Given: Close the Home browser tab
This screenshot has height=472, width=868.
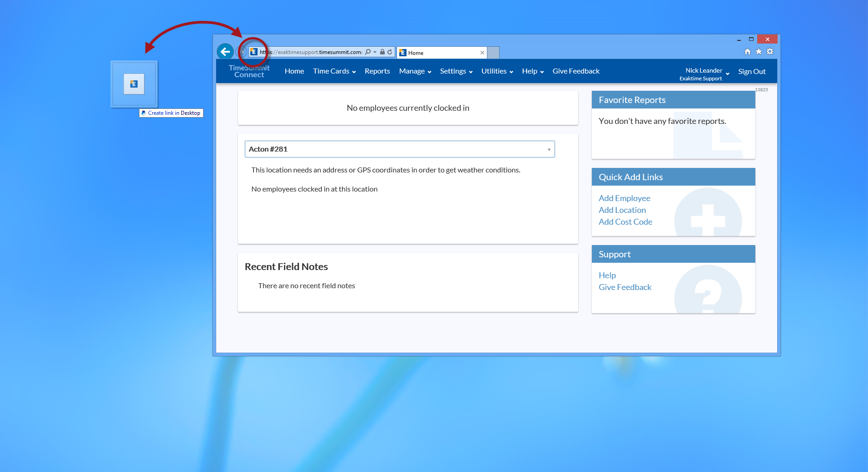Looking at the screenshot, I should coord(482,53).
